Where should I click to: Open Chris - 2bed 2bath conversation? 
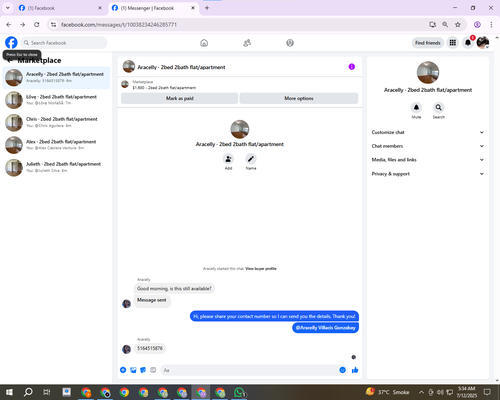click(56, 122)
